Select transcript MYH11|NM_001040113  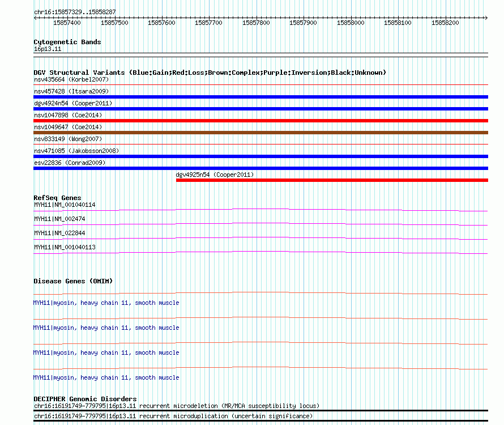[65, 248]
